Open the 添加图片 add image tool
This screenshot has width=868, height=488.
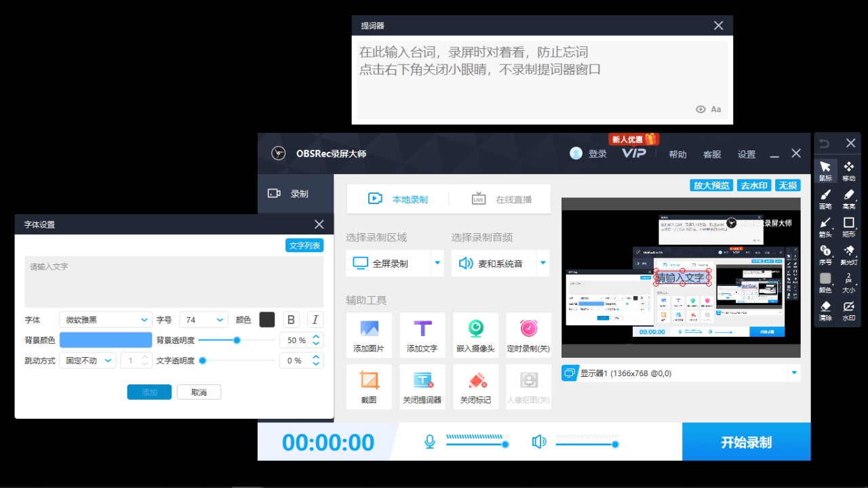point(369,335)
